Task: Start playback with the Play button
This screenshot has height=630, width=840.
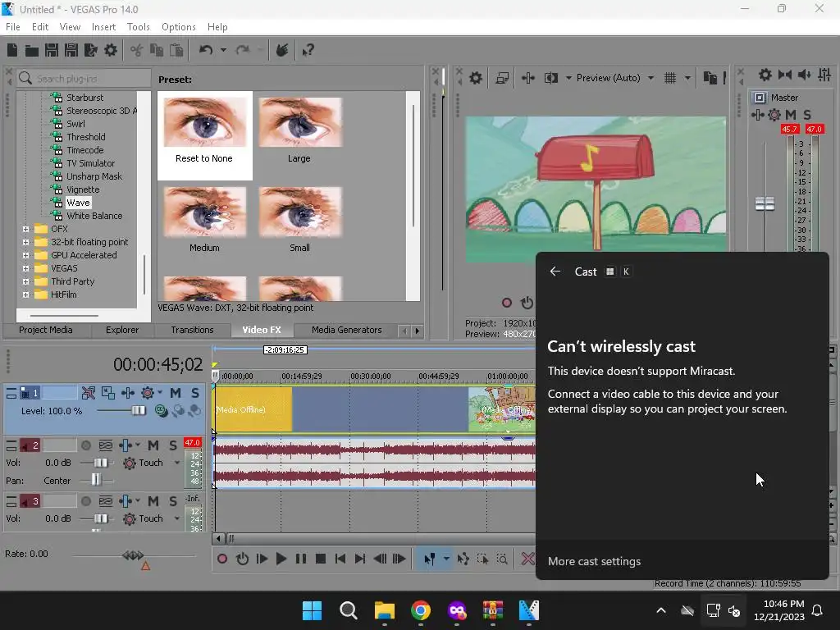Action: tap(281, 559)
